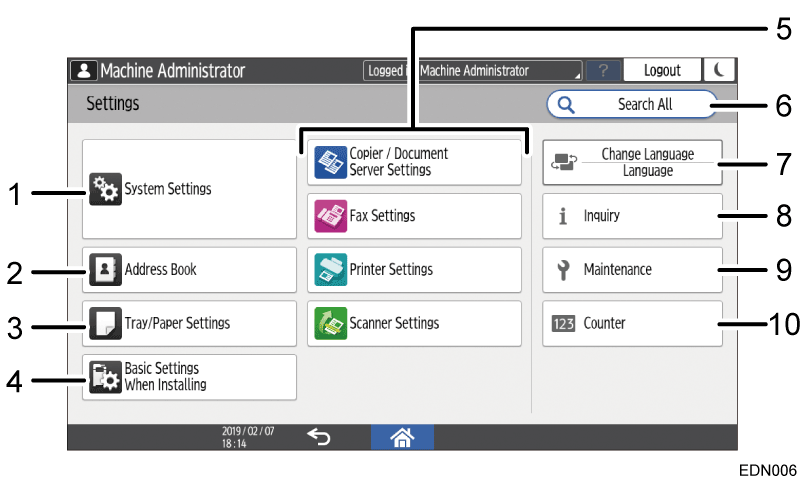Click Change Language button
The width and height of the screenshot is (803, 481).
(632, 162)
